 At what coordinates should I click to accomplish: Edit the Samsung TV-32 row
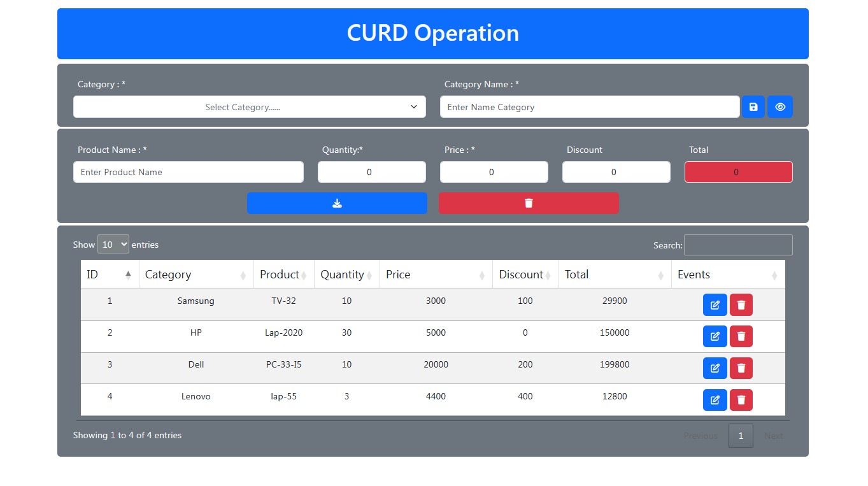point(715,305)
